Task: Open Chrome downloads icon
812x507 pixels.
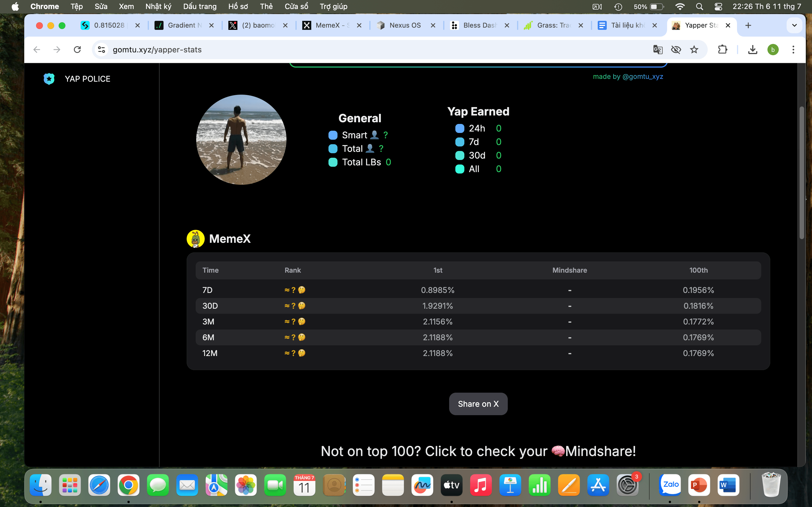Action: 753,50
